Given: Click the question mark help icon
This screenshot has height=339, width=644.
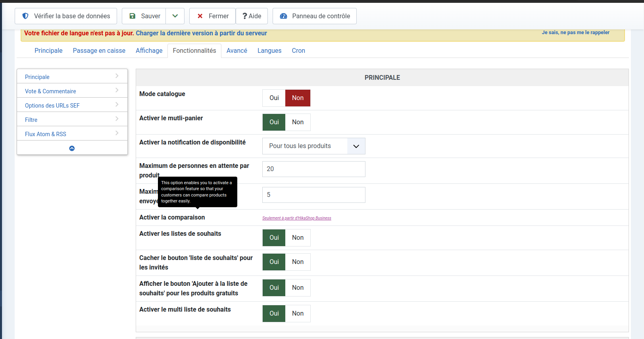Looking at the screenshot, I should (x=245, y=16).
